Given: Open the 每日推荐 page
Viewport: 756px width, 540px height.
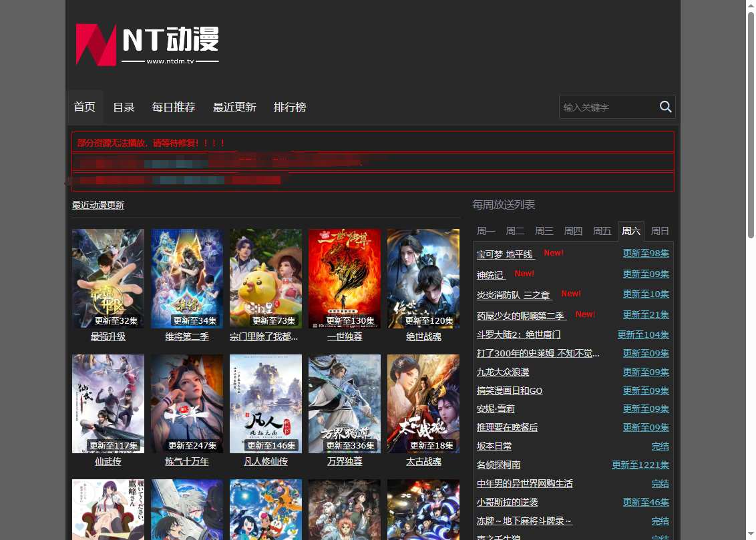Looking at the screenshot, I should coord(173,107).
